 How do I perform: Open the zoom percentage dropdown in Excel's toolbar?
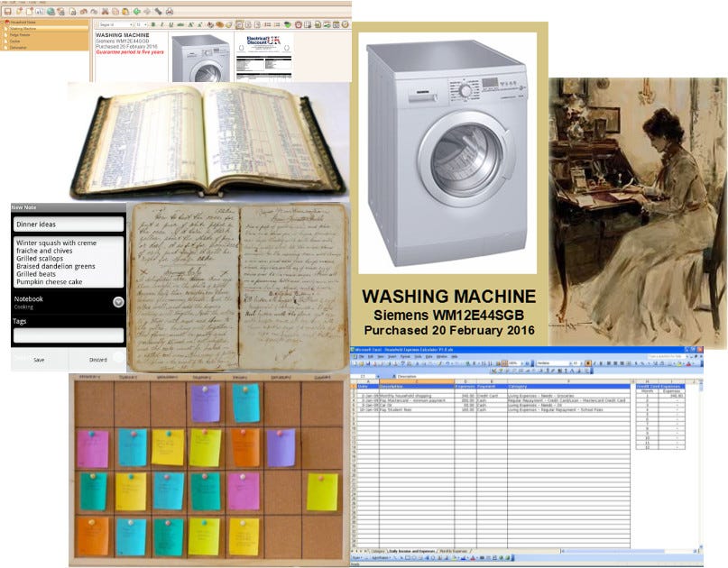click(x=523, y=363)
